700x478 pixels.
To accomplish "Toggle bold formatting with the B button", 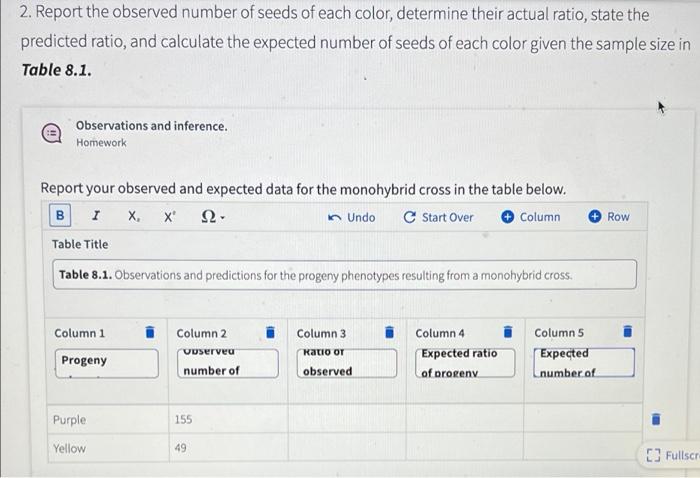I will point(60,216).
